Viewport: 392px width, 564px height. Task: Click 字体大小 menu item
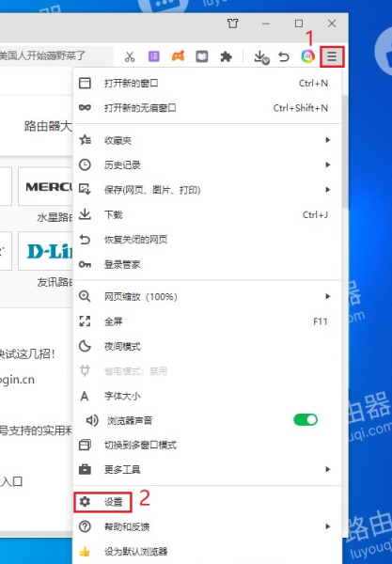(207, 396)
